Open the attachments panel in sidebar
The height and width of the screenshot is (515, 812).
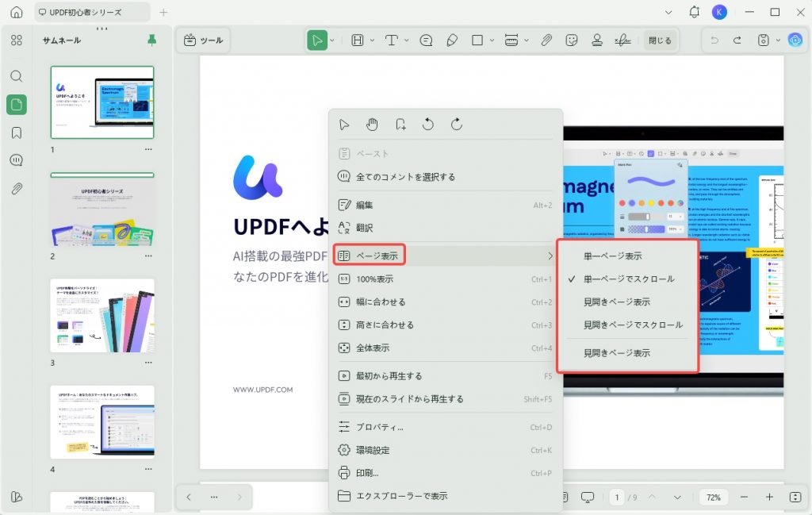pos(17,189)
